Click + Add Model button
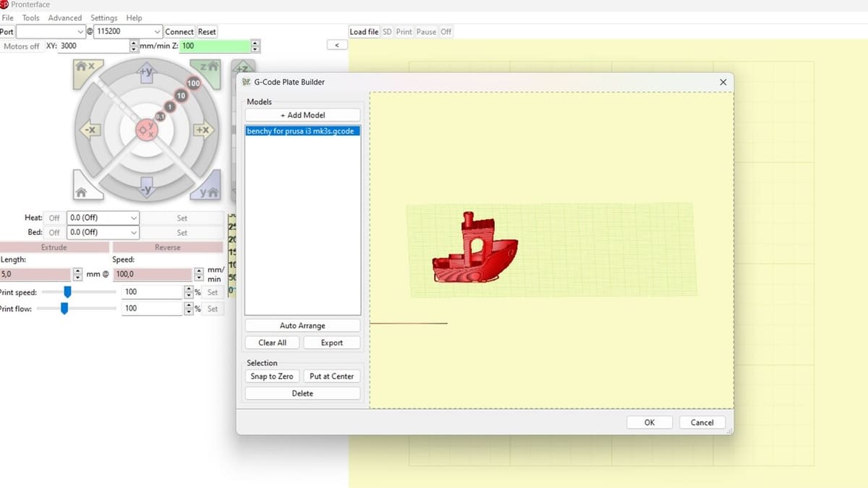 [302, 115]
